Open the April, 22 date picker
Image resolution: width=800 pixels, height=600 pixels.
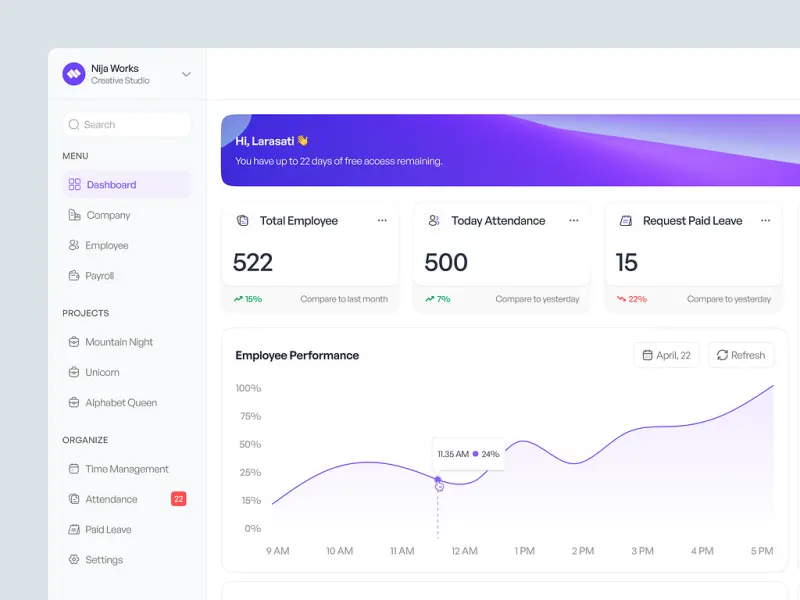[x=666, y=355]
